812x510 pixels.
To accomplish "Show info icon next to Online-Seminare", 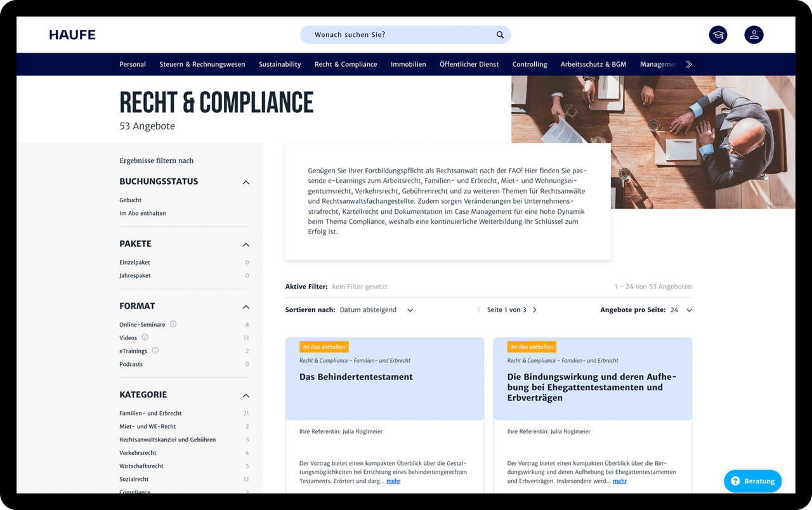I will point(173,324).
